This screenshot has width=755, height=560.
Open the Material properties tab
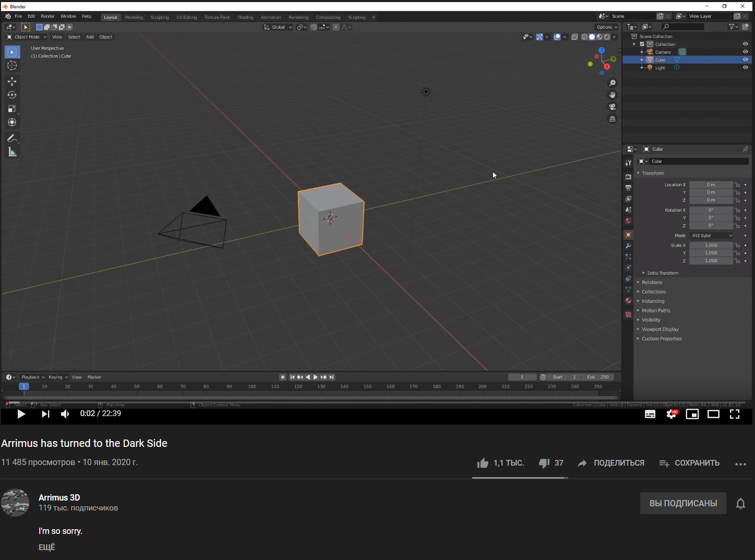[628, 301]
